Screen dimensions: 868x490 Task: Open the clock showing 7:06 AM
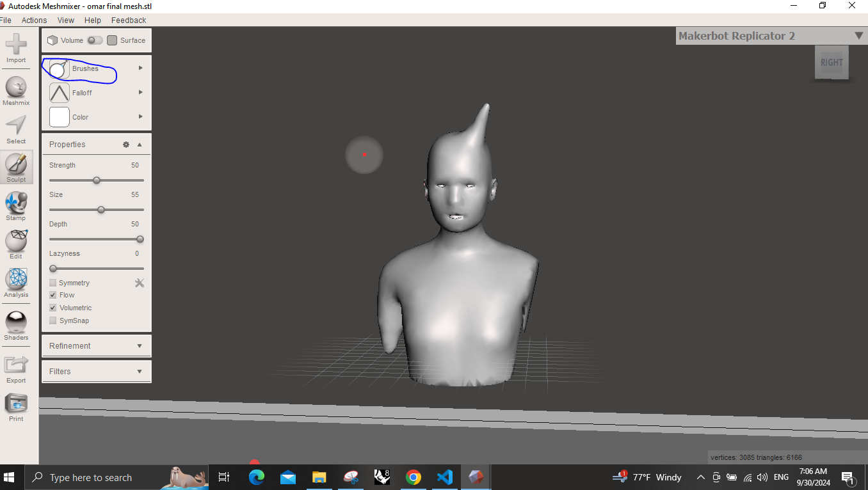coord(813,477)
